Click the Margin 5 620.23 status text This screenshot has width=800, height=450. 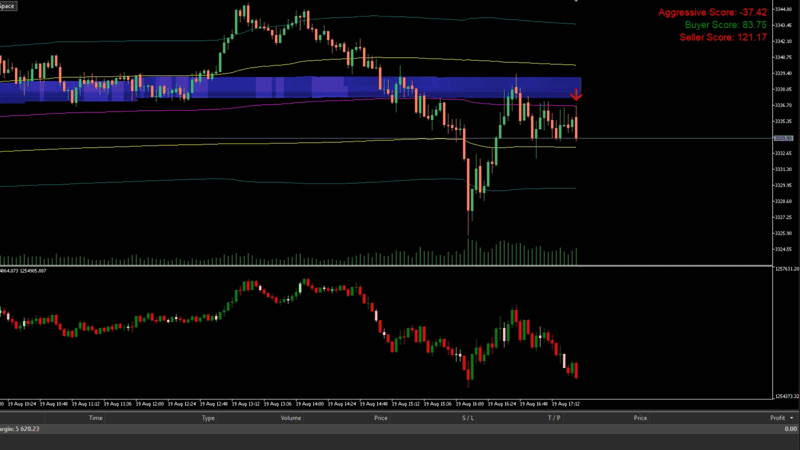pyautogui.click(x=19, y=429)
